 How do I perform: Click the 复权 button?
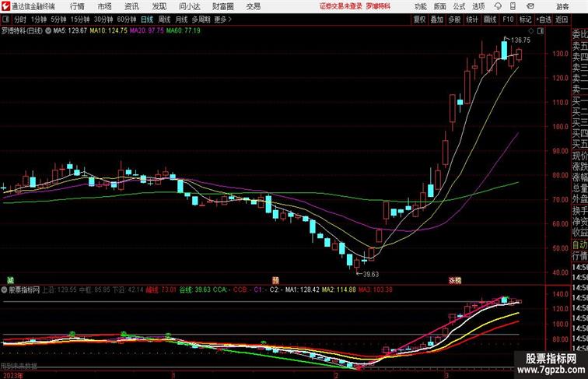click(x=420, y=19)
